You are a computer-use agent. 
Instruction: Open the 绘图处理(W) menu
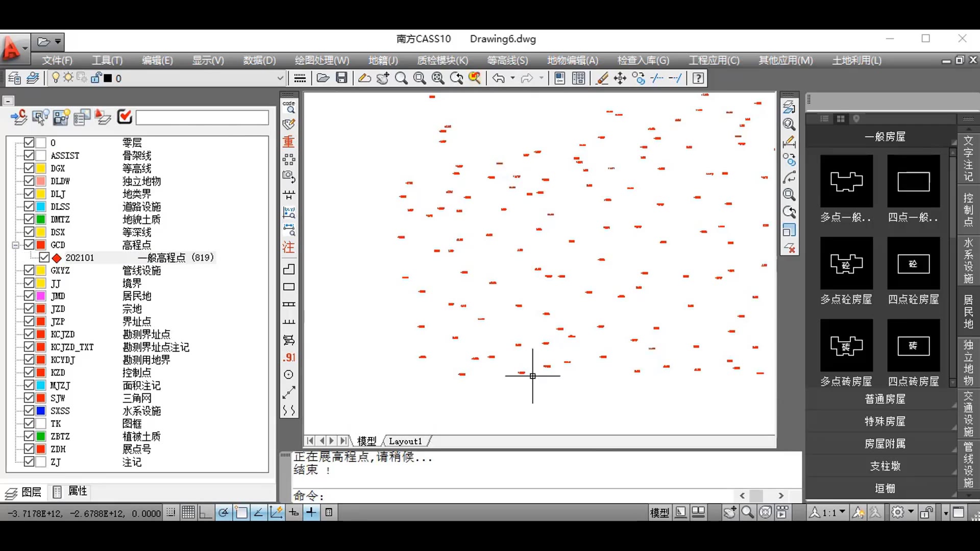(x=322, y=60)
